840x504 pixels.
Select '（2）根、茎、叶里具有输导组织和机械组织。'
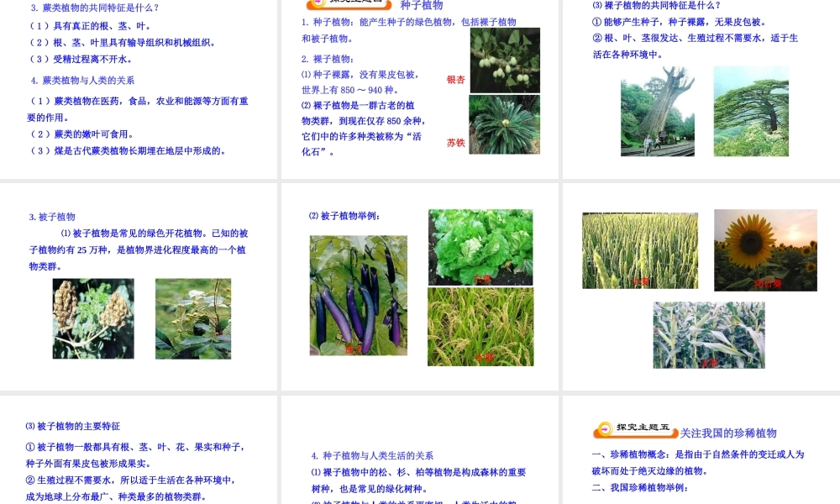click(123, 42)
